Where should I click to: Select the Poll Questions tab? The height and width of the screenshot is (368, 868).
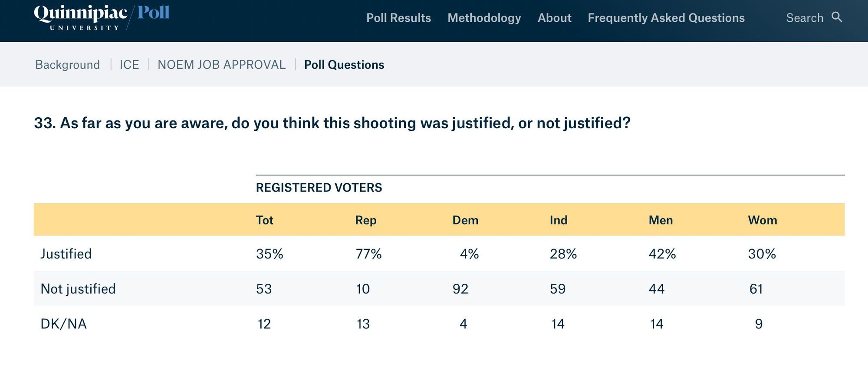(344, 65)
